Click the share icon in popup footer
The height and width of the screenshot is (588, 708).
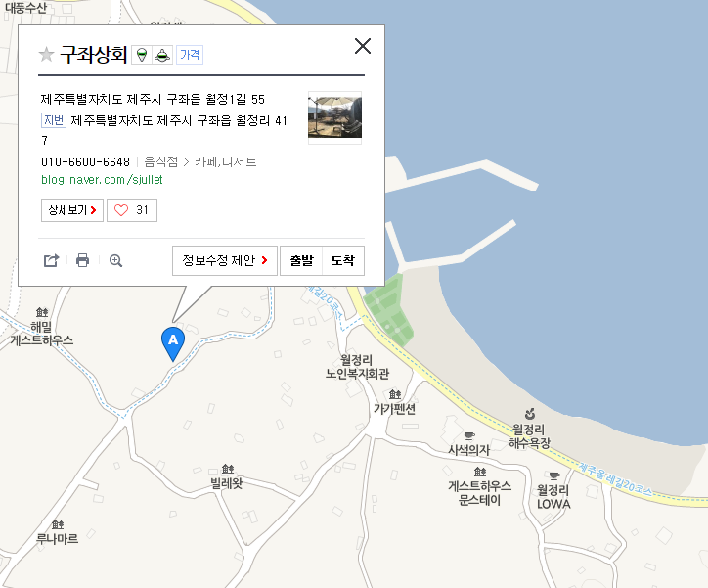click(x=51, y=260)
